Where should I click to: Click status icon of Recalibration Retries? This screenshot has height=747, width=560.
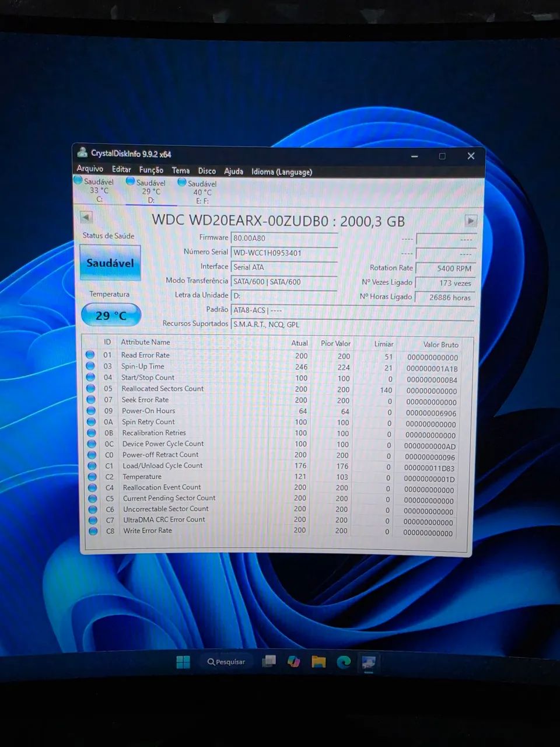pyautogui.click(x=92, y=432)
